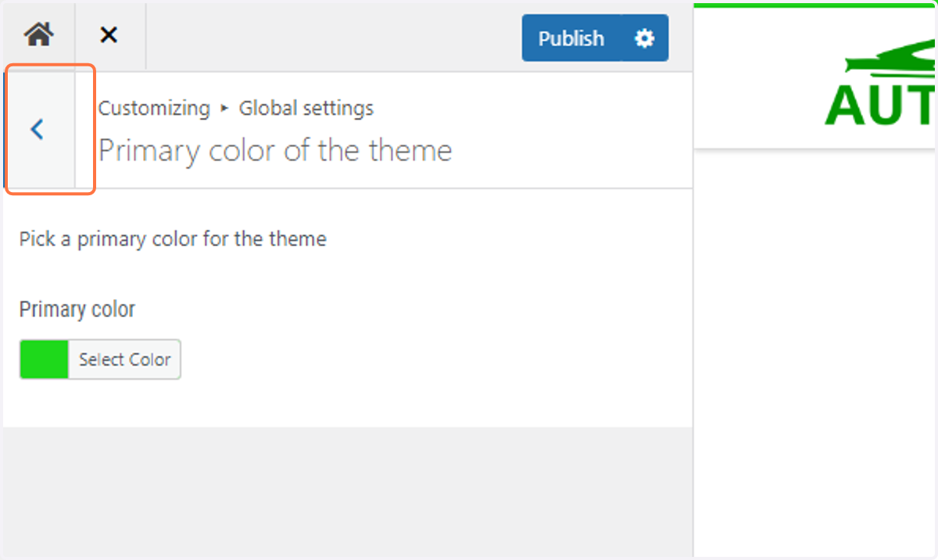Click 'Pick a primary color for the theme' text
This screenshot has width=938, height=560.
[x=173, y=239]
